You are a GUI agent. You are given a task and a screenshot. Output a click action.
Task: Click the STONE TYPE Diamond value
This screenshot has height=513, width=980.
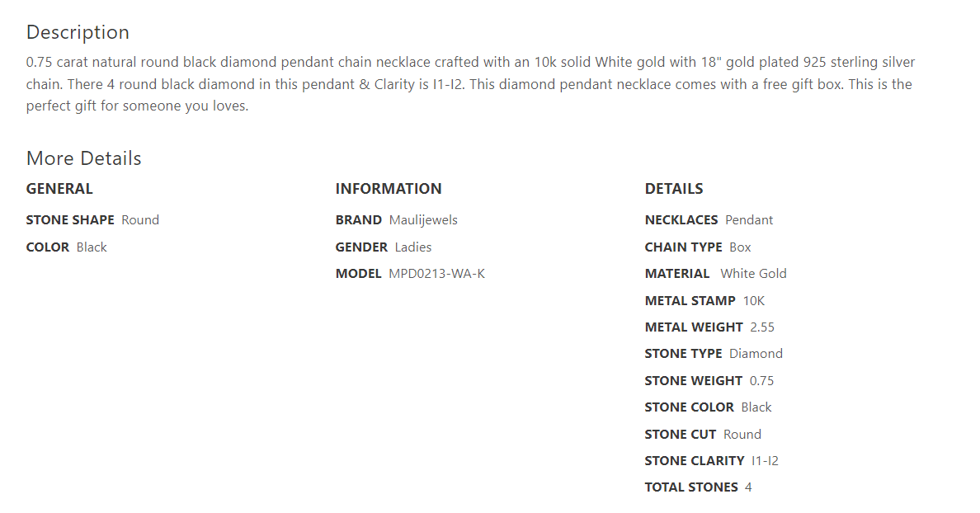pos(756,354)
